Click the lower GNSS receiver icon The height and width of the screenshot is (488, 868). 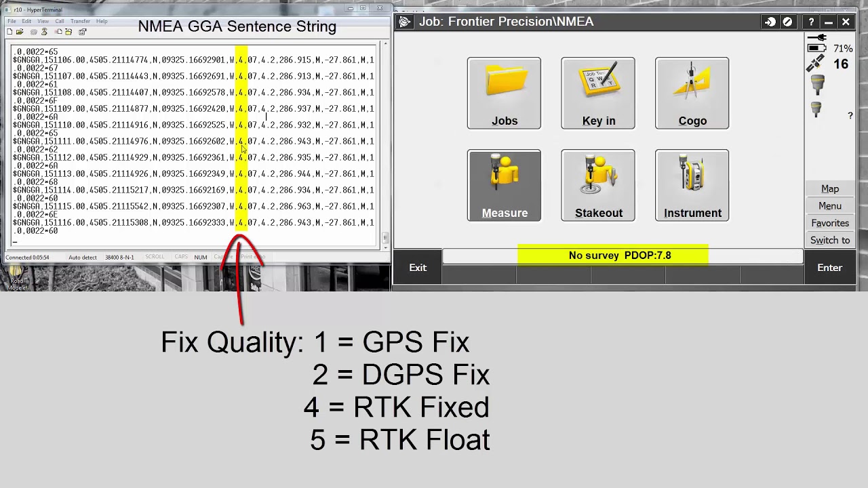tap(816, 108)
